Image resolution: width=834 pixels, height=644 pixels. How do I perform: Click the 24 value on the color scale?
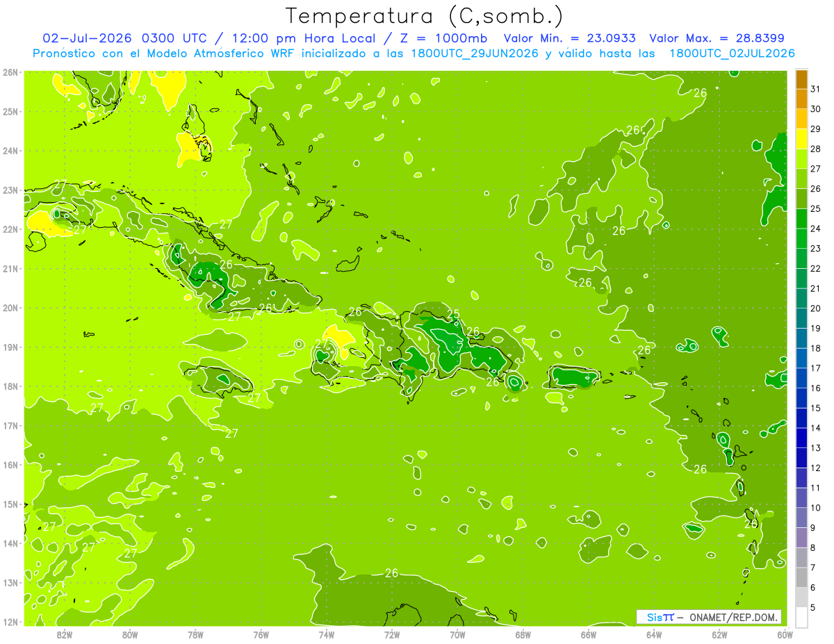pyautogui.click(x=815, y=229)
